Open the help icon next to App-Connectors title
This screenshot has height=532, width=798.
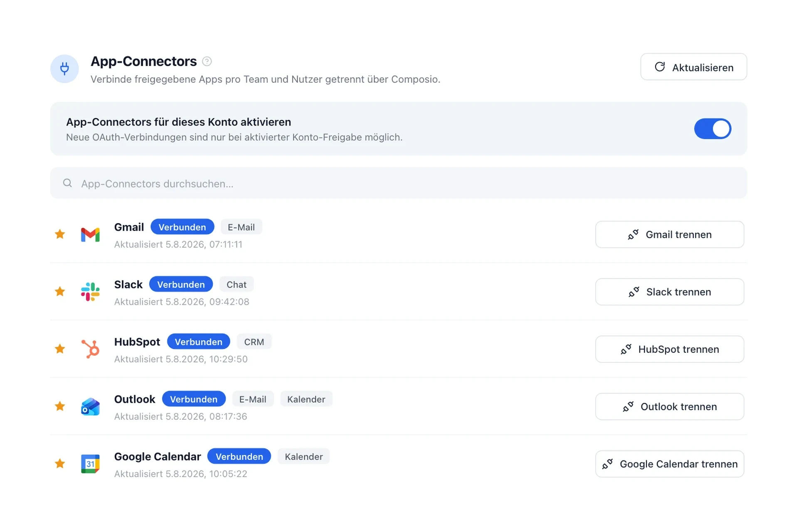tap(207, 62)
